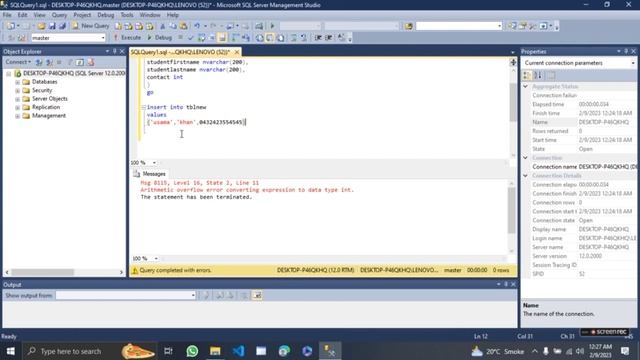Toggle auto-hide pin on Object Explorer

114,51
